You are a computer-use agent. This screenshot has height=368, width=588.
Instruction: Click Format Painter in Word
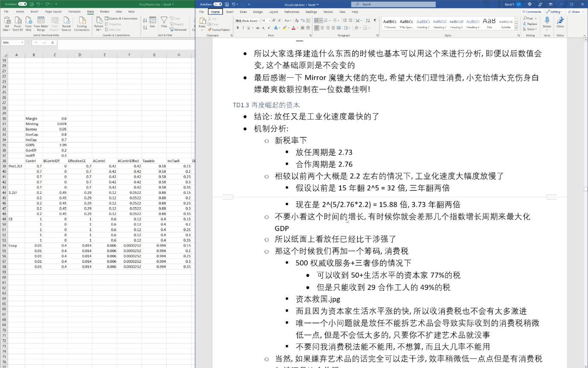pos(219,30)
